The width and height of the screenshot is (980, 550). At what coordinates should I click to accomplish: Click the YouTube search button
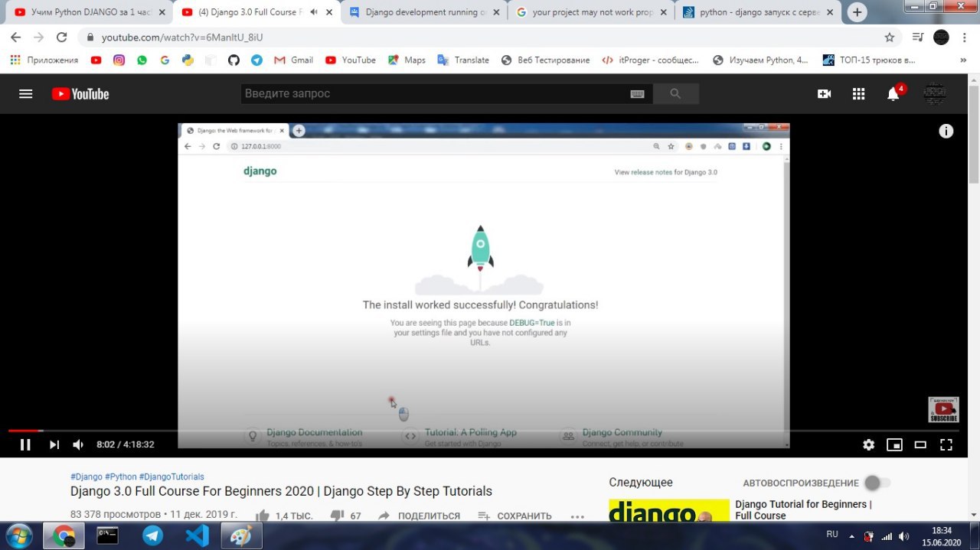[x=675, y=93]
